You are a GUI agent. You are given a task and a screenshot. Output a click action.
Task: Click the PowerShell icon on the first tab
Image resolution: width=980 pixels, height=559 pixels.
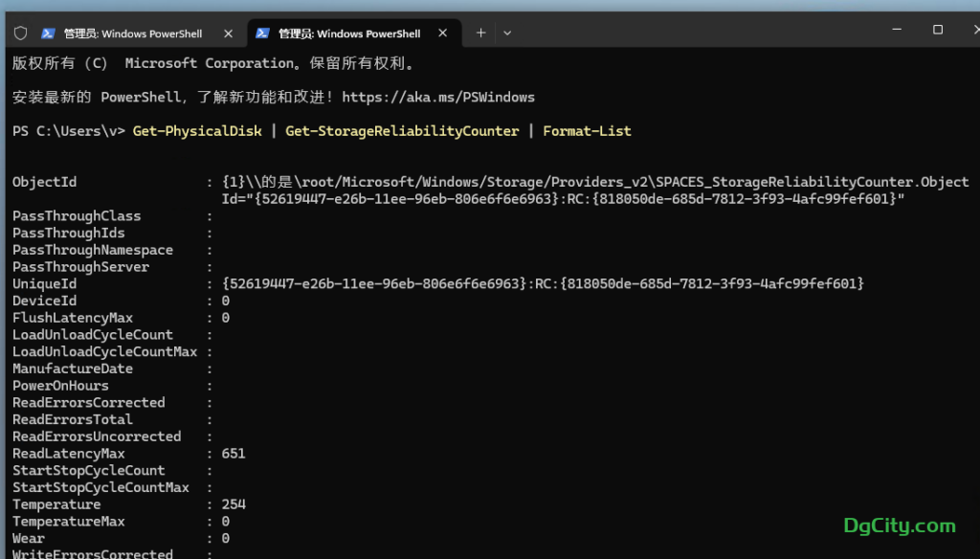point(48,34)
